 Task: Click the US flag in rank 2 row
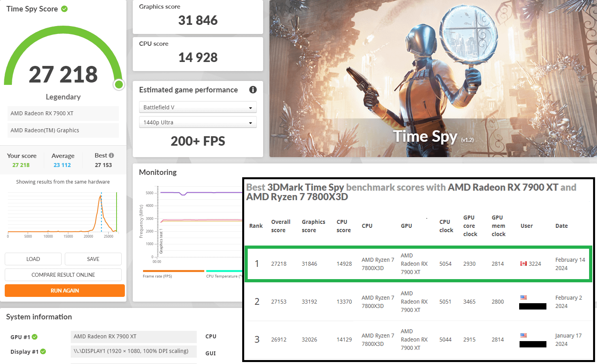[x=524, y=297]
